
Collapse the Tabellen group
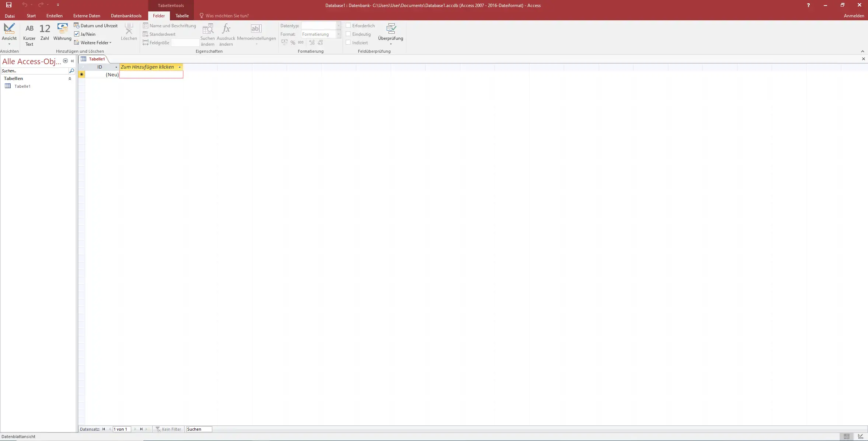click(70, 79)
